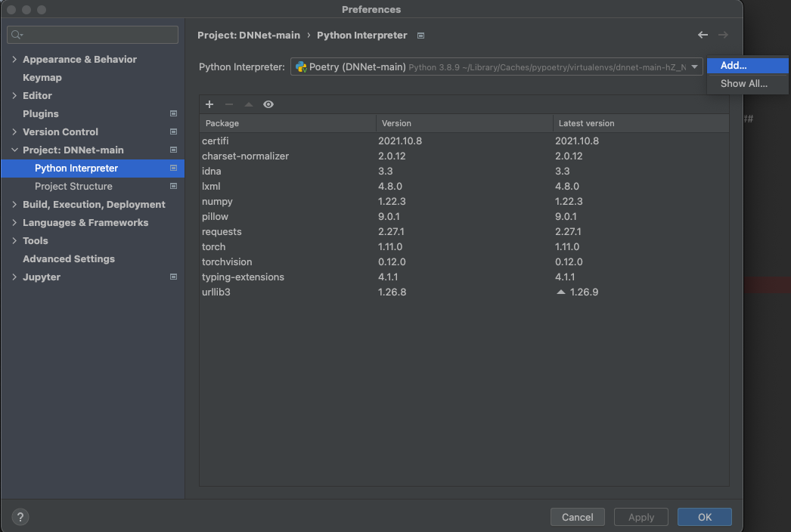The height and width of the screenshot is (532, 791).
Task: Click the project settings icon on Version Control row
Action: 173,131
